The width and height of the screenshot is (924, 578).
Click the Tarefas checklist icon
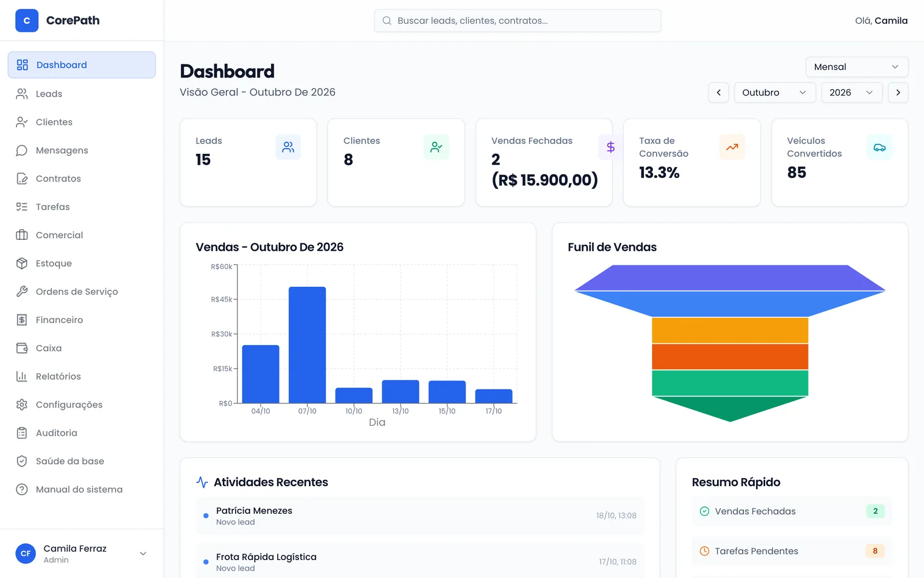(22, 207)
